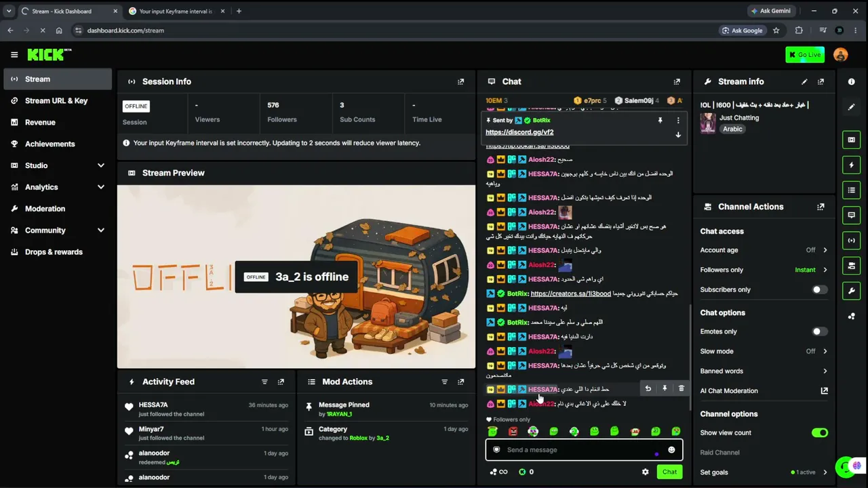Click the HESSA7A follower entry in Activity Feed
868x488 pixels.
(207, 409)
